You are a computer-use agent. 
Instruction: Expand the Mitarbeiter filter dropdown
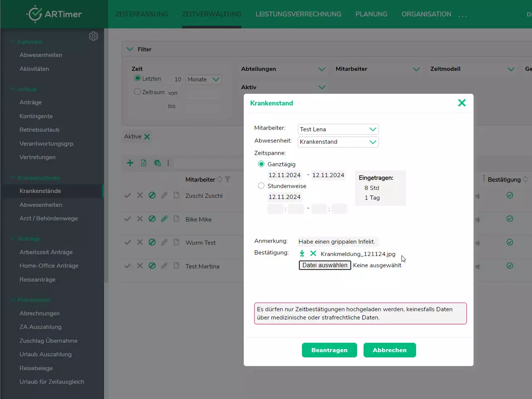(x=416, y=69)
